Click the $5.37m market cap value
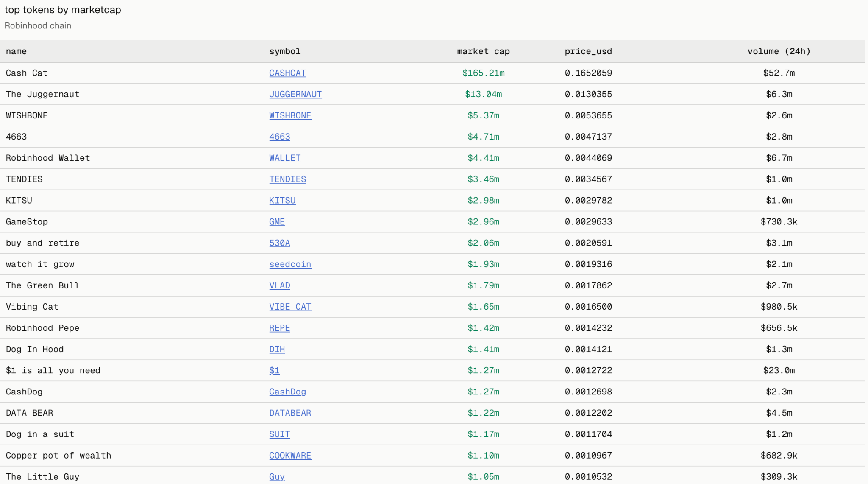This screenshot has height=484, width=868. [483, 115]
